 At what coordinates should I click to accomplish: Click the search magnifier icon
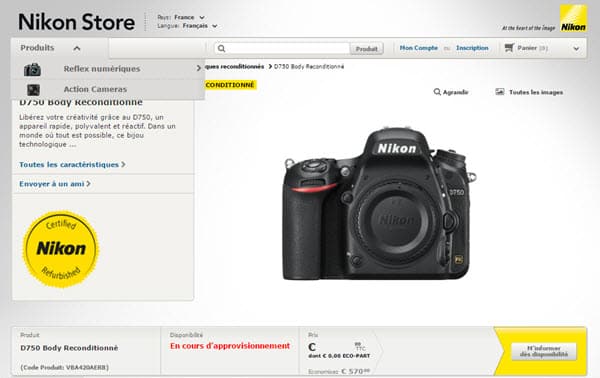[x=222, y=48]
